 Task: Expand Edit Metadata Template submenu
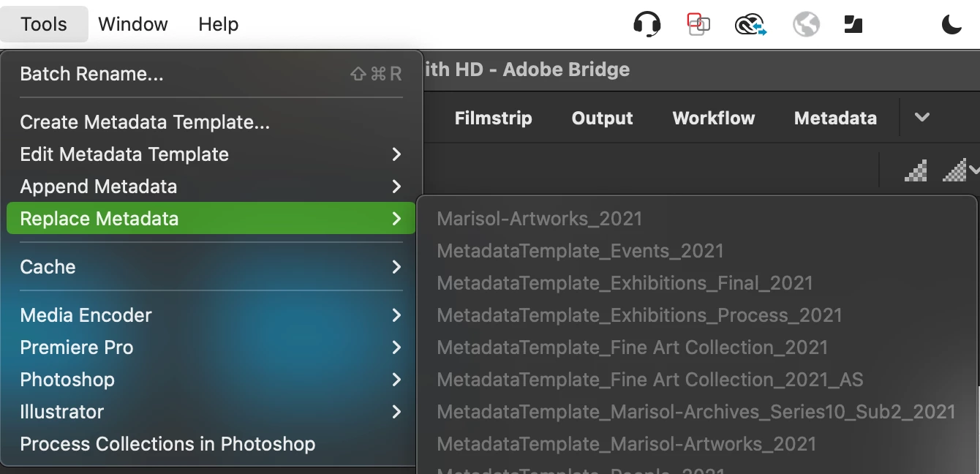point(211,154)
